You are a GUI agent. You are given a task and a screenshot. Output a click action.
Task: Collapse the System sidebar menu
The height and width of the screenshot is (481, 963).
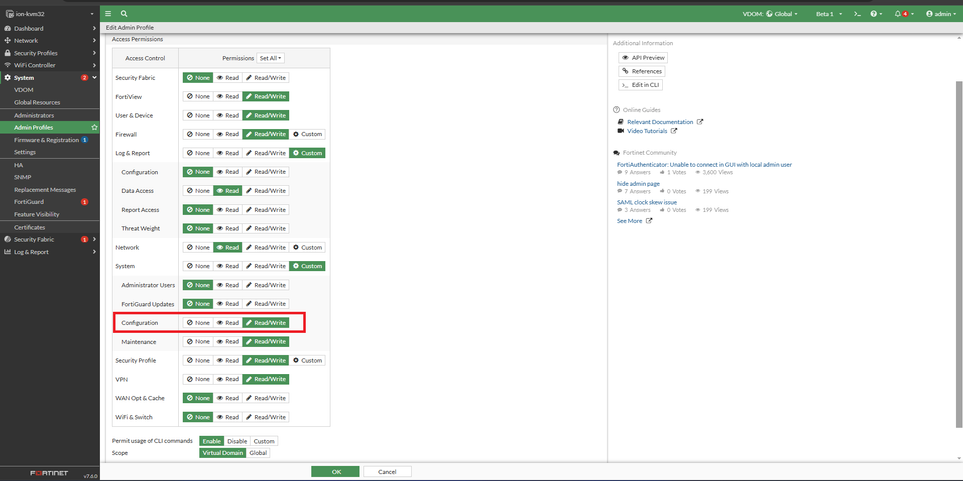(x=50, y=77)
